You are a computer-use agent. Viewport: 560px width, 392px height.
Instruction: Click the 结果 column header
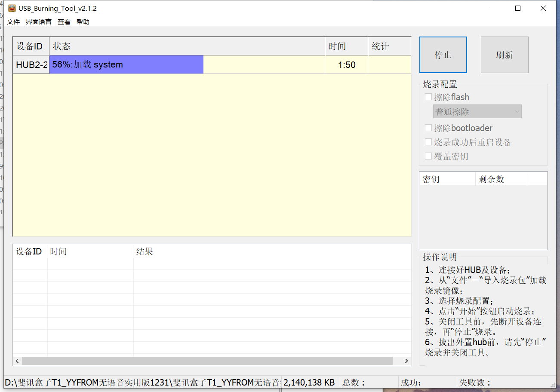(x=272, y=251)
